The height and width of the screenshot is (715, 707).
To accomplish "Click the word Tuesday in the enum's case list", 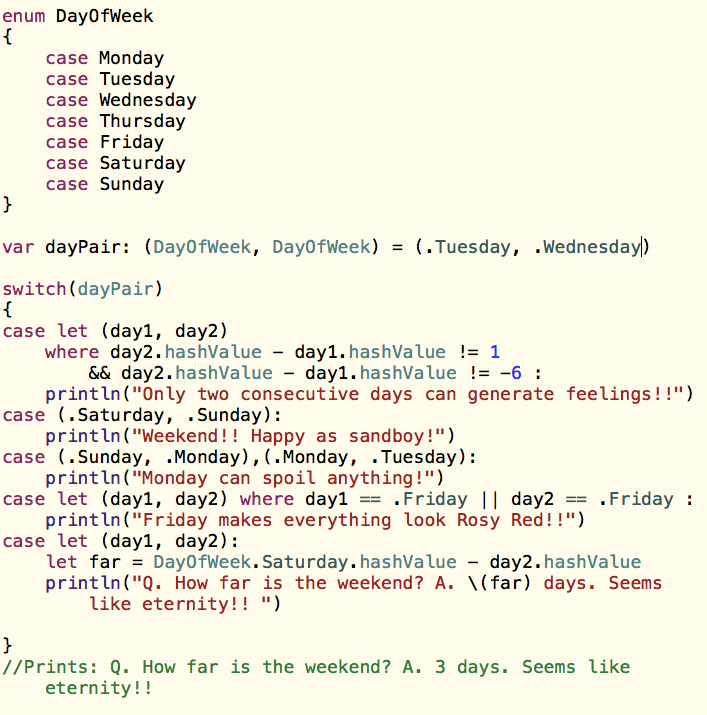I will (x=137, y=79).
